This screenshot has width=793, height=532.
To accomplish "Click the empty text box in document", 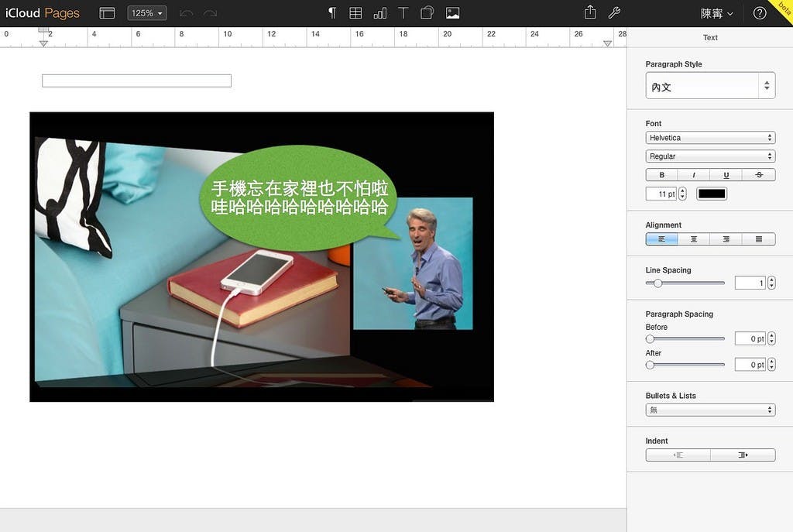I will [136, 81].
